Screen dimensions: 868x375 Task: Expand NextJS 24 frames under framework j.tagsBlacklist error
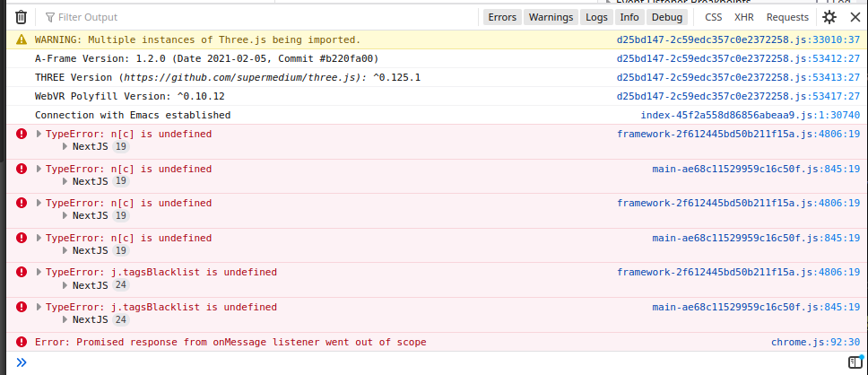pyautogui.click(x=65, y=285)
